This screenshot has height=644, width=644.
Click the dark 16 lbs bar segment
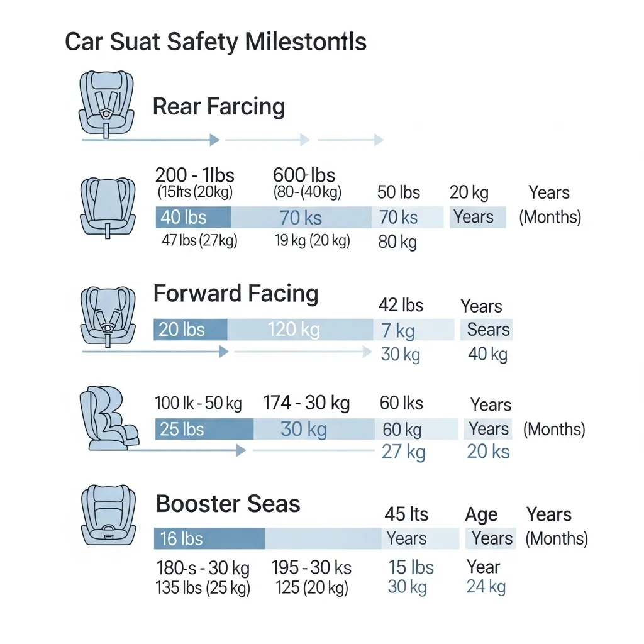pos(209,538)
